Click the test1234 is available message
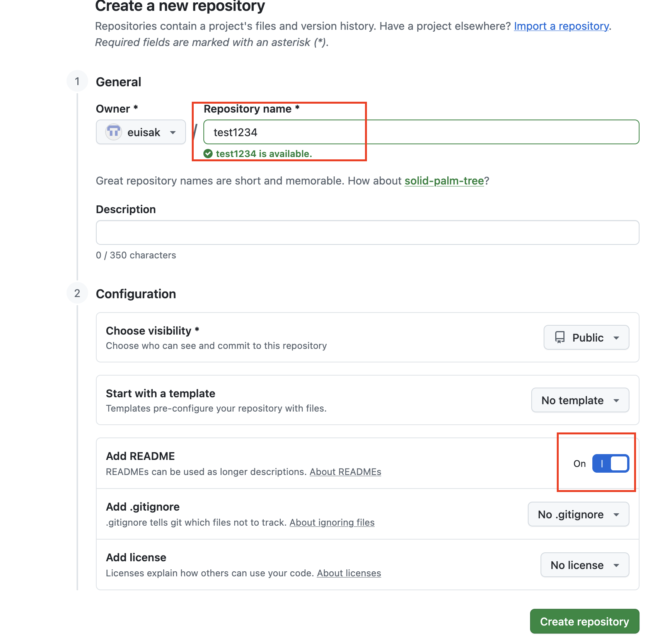672x639 pixels. tap(264, 154)
